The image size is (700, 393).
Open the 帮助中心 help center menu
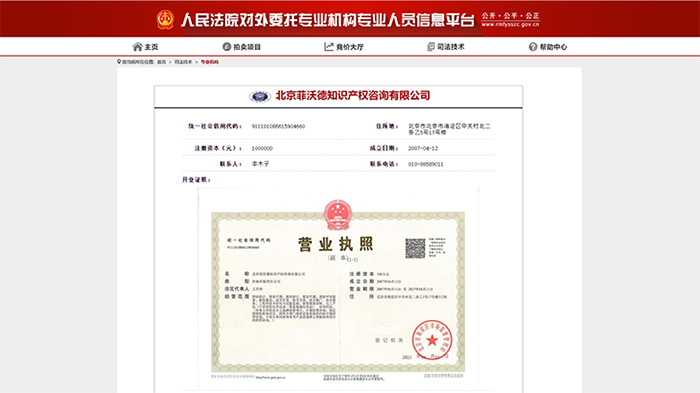[x=548, y=47]
